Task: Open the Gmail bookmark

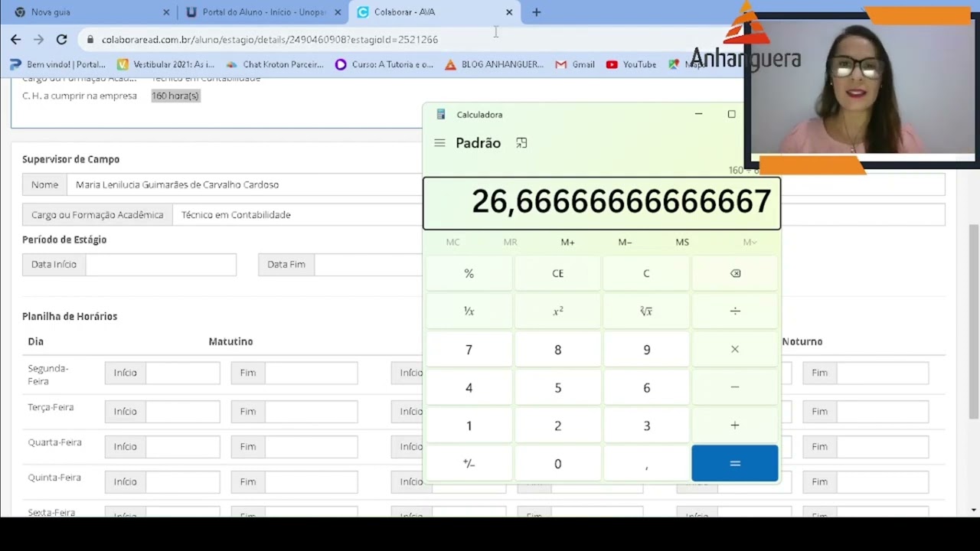Action: point(575,64)
